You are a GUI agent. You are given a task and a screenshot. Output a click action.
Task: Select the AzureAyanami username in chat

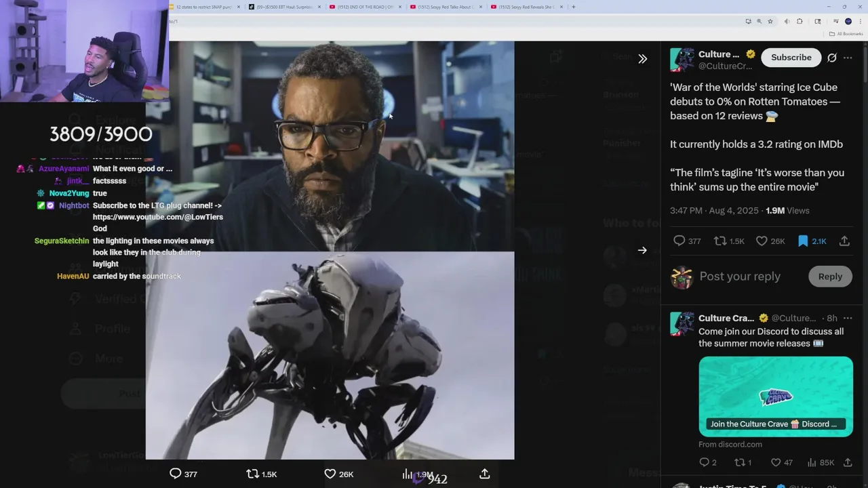pos(64,169)
